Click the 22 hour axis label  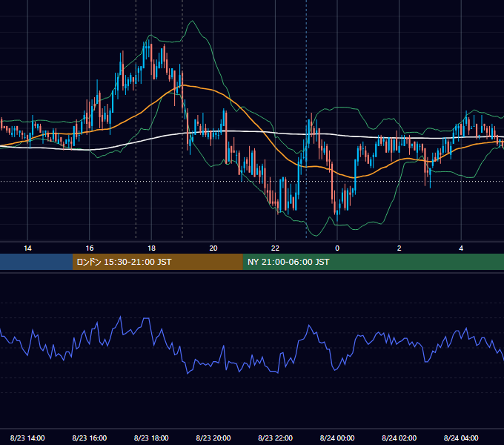click(275, 248)
